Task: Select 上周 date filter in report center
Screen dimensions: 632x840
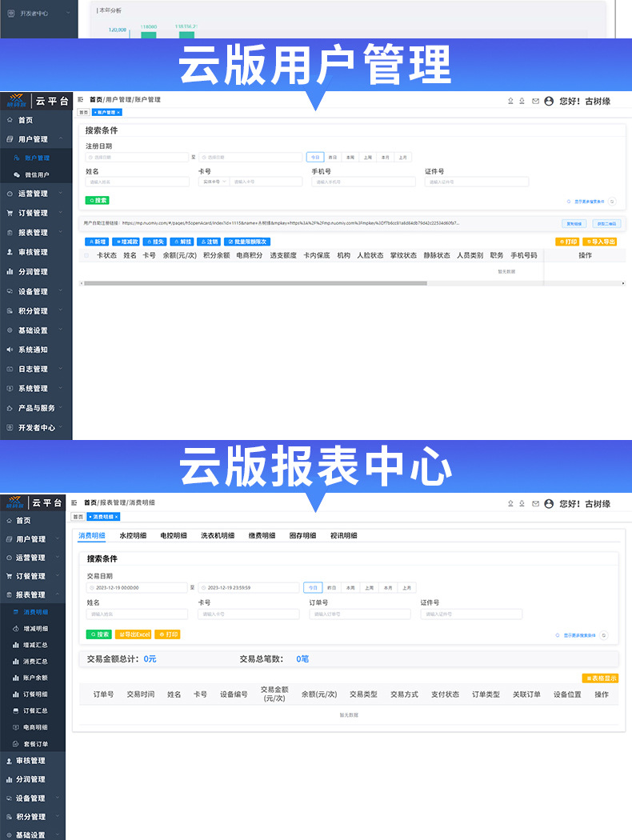Action: [x=369, y=588]
